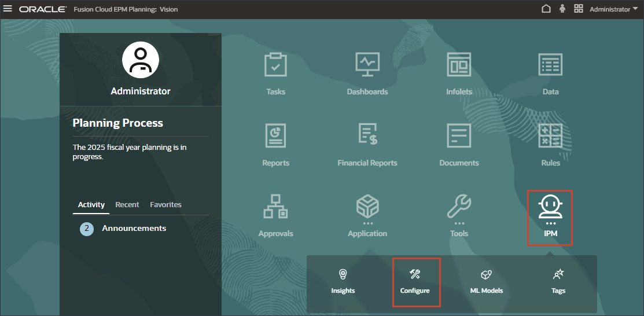Open Reports

[275, 145]
